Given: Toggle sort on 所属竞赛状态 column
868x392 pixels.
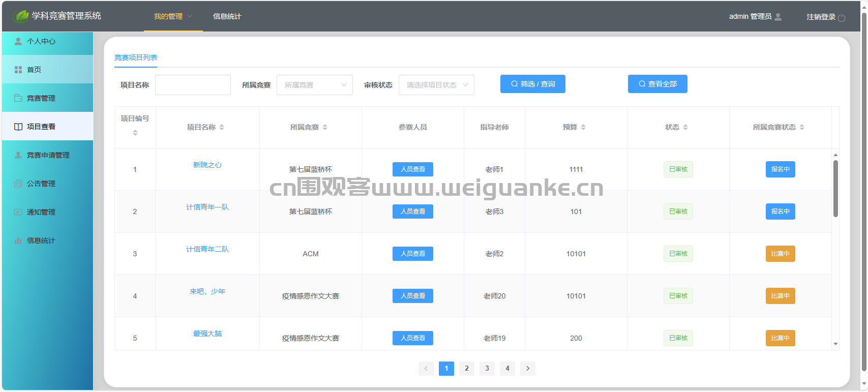Looking at the screenshot, I should click(802, 127).
